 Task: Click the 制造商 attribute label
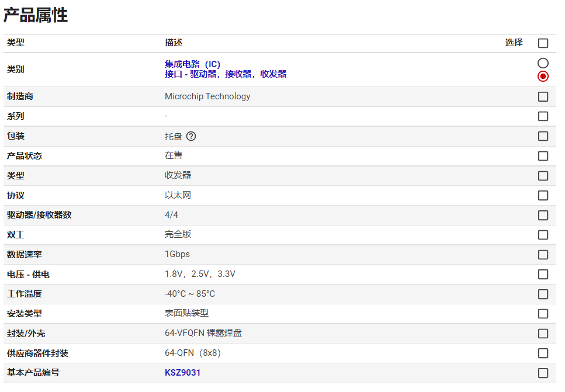tap(20, 96)
